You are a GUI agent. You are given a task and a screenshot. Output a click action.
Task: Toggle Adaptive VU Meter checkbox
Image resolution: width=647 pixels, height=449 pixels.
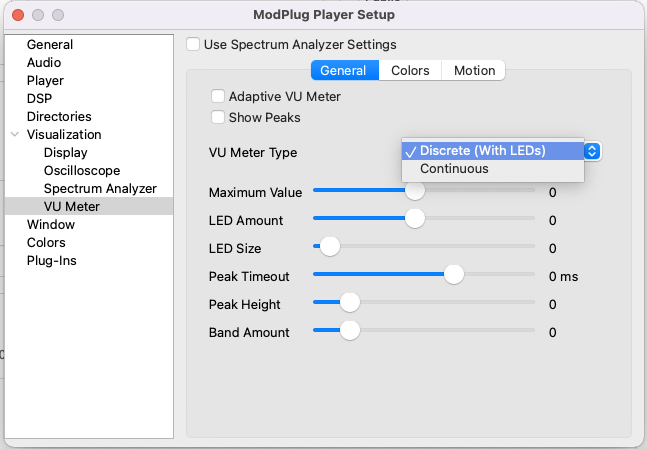tap(218, 97)
